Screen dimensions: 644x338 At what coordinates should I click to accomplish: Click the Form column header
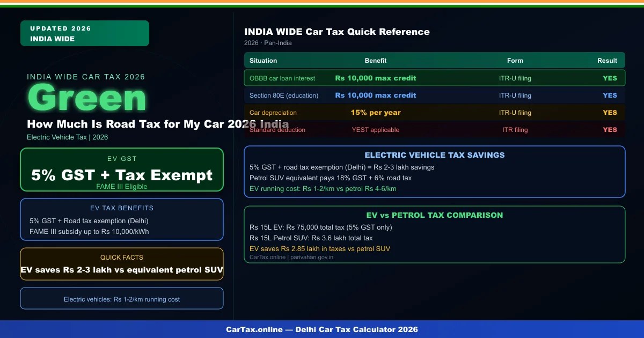point(515,61)
